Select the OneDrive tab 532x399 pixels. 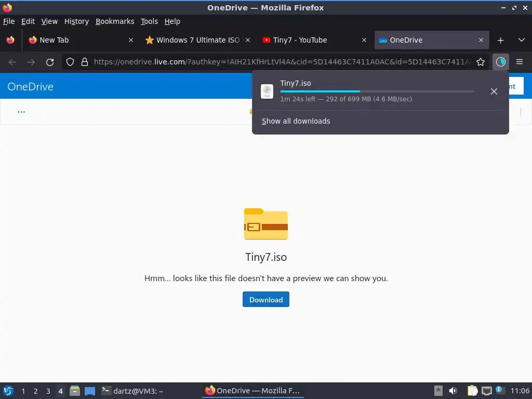[432, 40]
